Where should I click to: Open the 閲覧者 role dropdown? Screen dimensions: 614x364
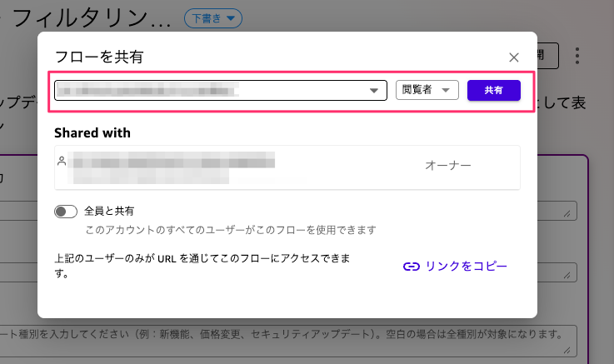(427, 90)
